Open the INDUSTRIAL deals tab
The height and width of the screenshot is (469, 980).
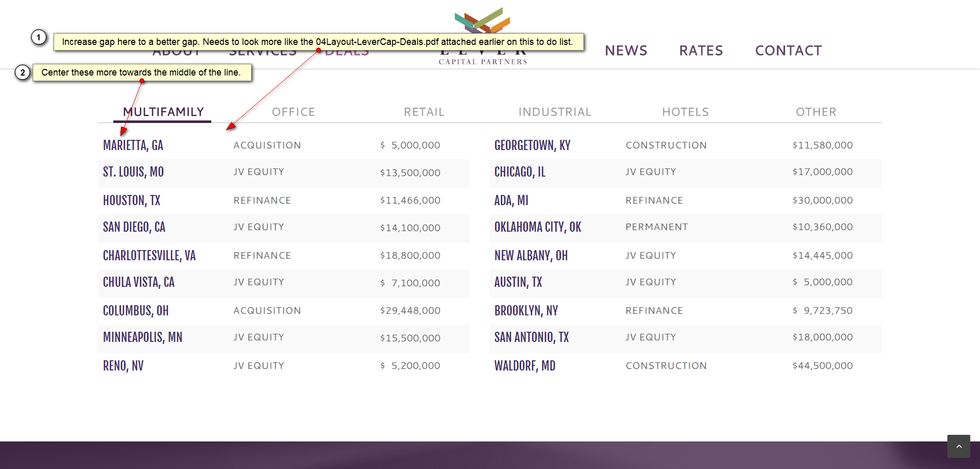(555, 112)
